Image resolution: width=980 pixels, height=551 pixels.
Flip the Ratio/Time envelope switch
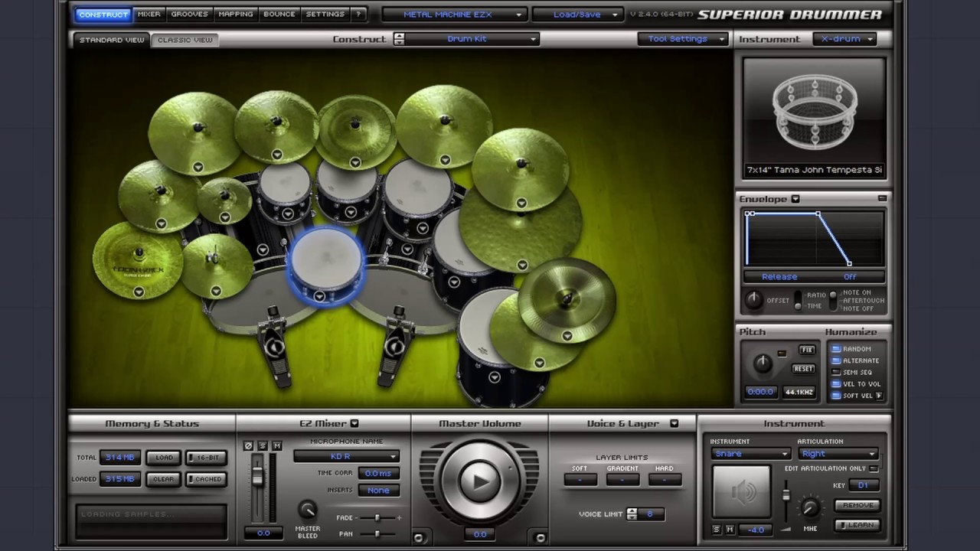point(798,300)
